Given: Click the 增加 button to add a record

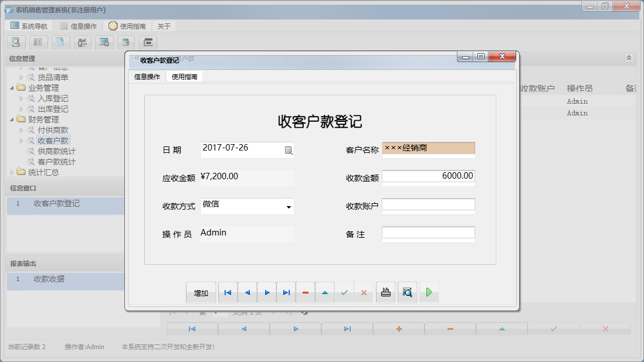Looking at the screenshot, I should pyautogui.click(x=201, y=292).
